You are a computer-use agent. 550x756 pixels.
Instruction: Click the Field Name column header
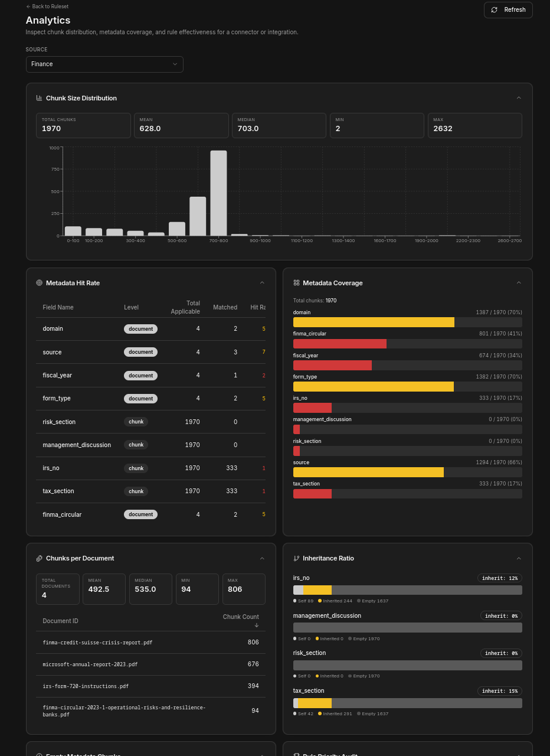58,307
